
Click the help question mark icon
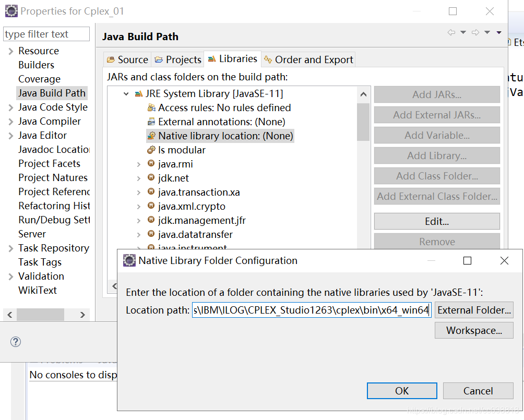(15, 342)
